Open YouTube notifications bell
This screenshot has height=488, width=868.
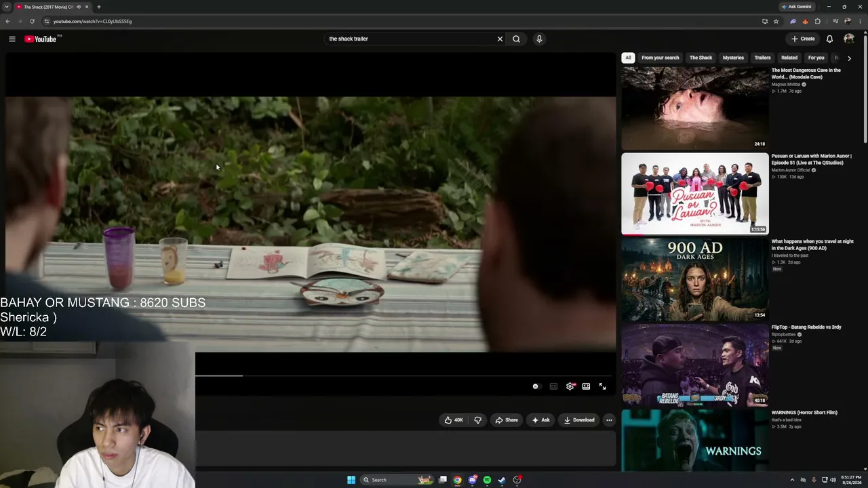pyautogui.click(x=829, y=39)
